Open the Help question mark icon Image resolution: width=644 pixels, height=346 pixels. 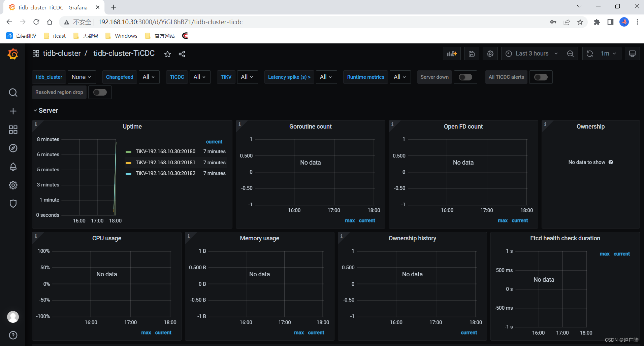pos(13,335)
